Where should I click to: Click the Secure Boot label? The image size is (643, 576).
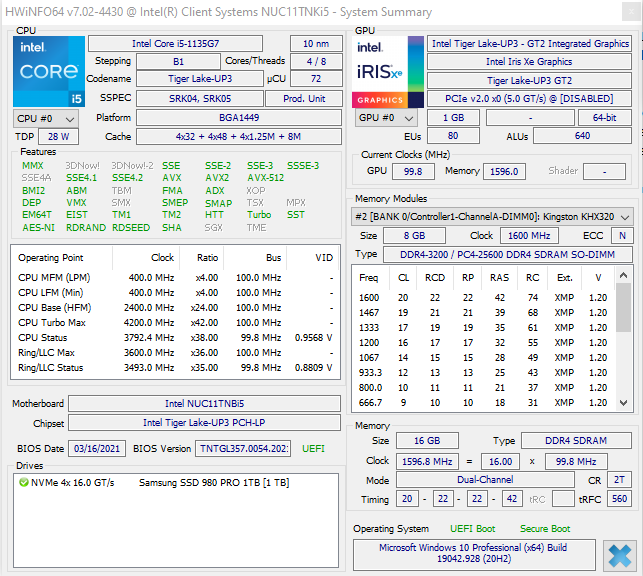(545, 529)
